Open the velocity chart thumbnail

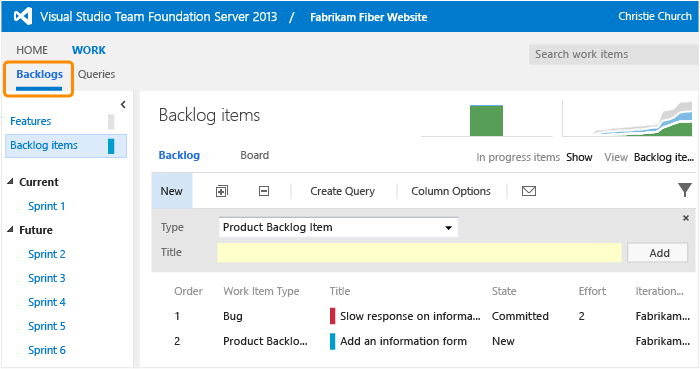pos(487,120)
